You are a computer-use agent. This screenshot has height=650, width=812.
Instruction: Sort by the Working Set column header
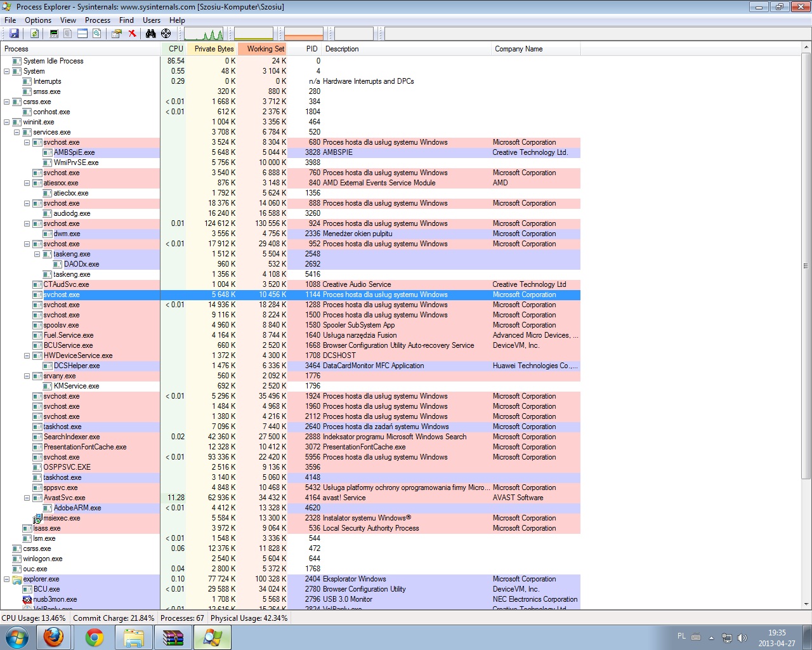tap(263, 49)
